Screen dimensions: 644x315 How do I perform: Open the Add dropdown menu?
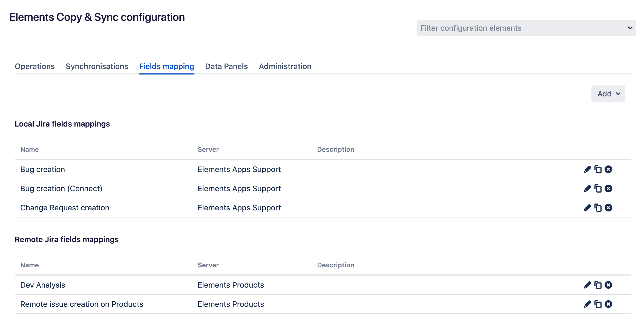608,93
